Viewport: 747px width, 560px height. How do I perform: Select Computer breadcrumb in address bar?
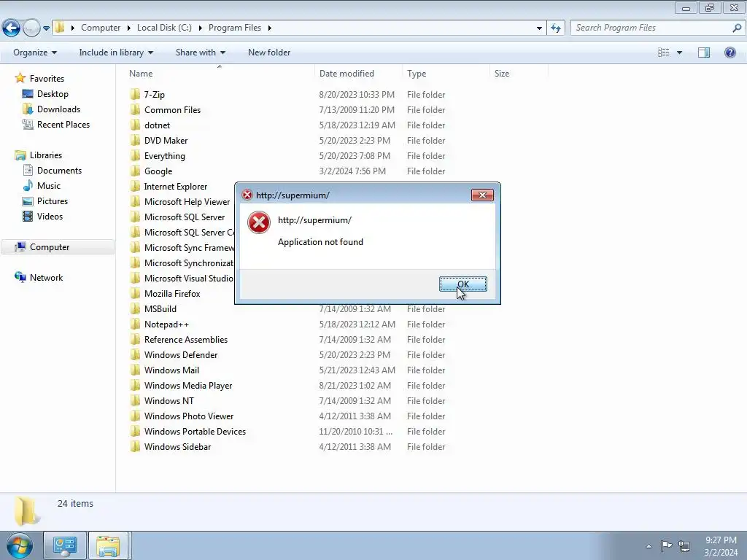(101, 28)
